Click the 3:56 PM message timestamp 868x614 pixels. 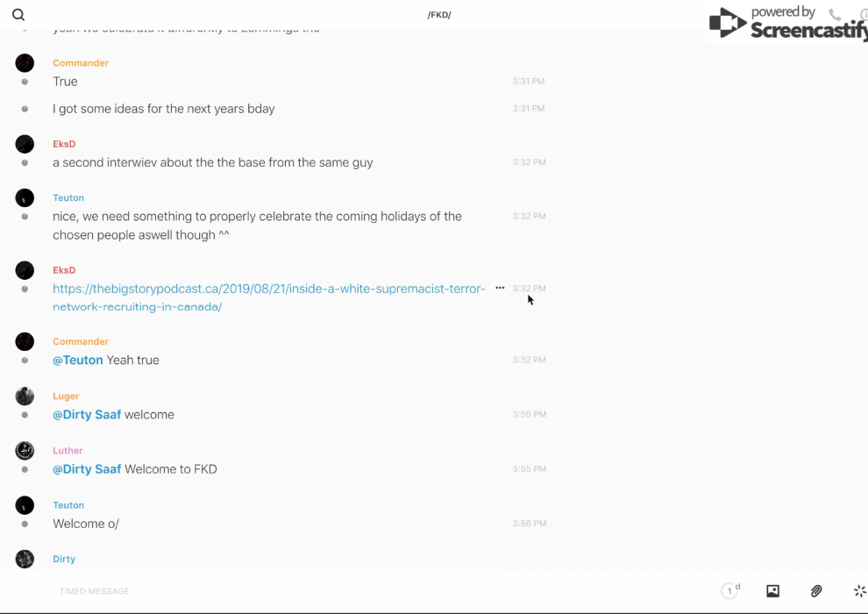530,524
